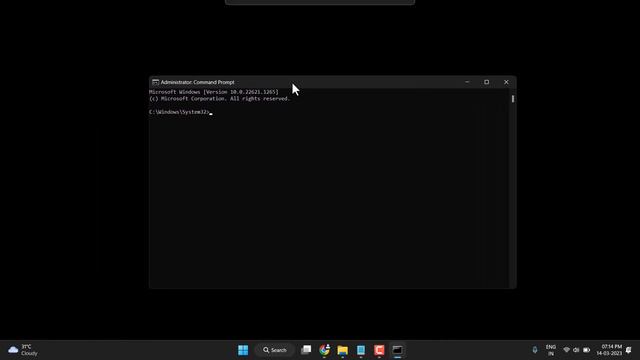The width and height of the screenshot is (640, 360).
Task: Open the weather widget showing Cloudy
Action: pos(23,350)
